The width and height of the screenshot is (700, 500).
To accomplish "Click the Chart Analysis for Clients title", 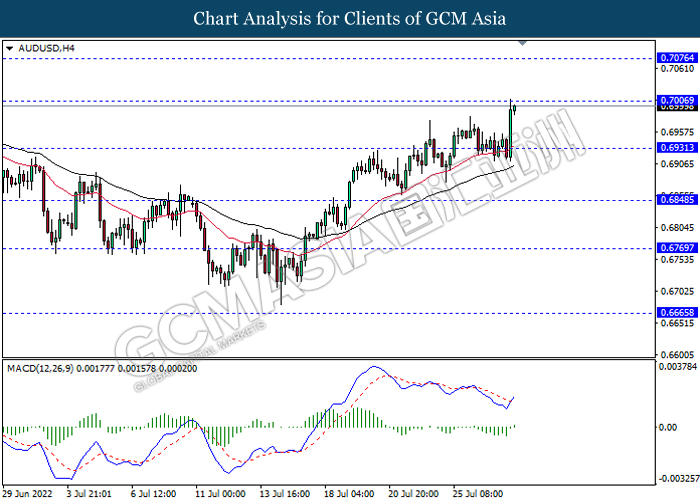I will point(350,18).
